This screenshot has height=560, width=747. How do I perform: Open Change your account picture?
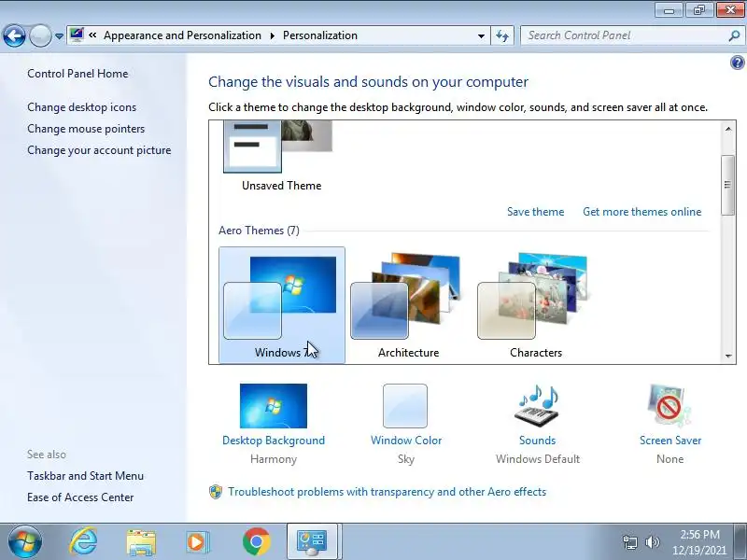(x=99, y=150)
